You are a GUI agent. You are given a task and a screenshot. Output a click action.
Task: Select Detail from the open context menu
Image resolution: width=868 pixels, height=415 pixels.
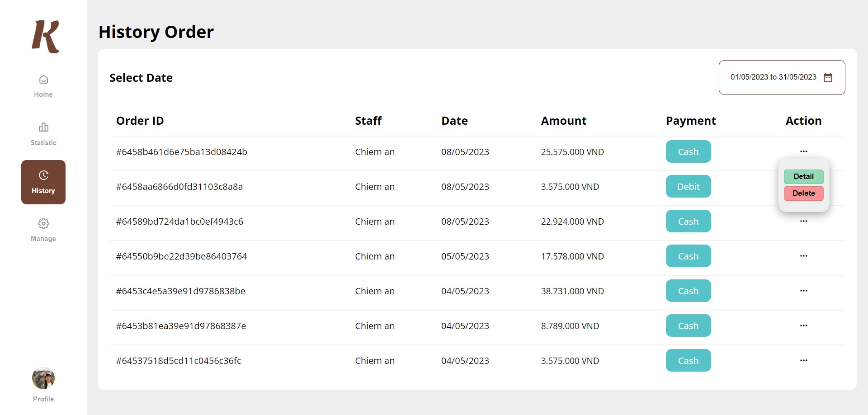[x=803, y=176]
